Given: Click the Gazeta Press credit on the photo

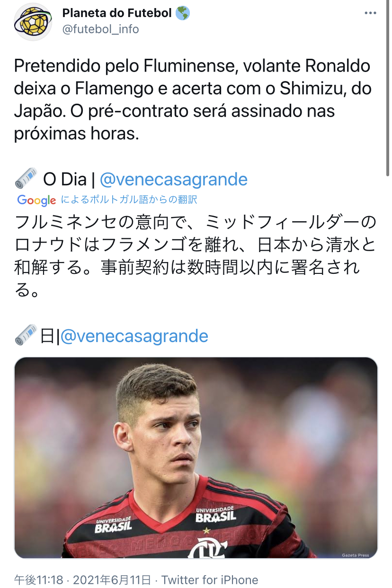Looking at the screenshot, I should pyautogui.click(x=356, y=555).
